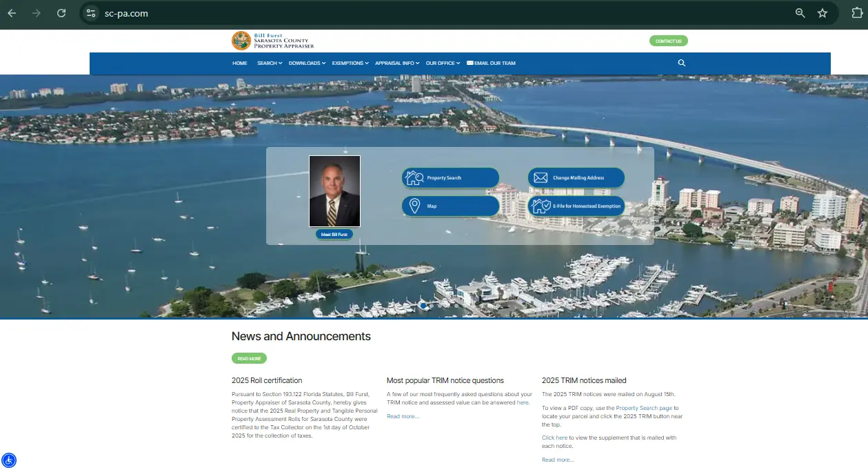The image size is (868, 470).
Task: Click the E-File Homestead Exemption shield icon
Action: (541, 206)
